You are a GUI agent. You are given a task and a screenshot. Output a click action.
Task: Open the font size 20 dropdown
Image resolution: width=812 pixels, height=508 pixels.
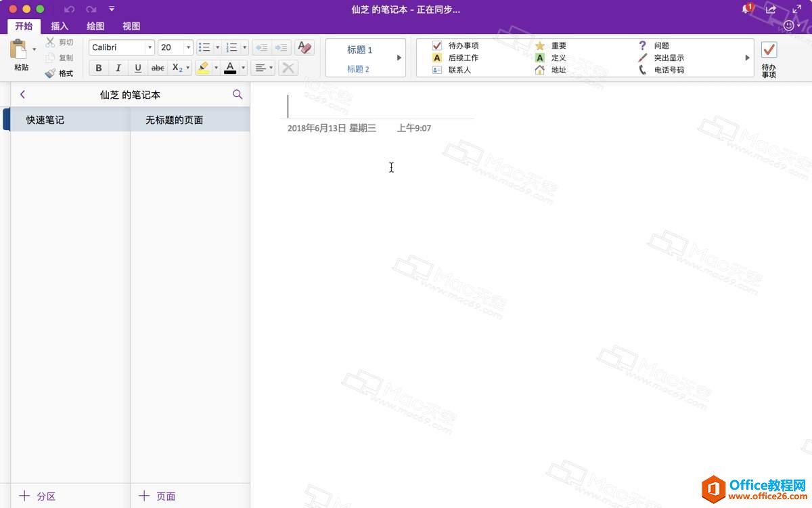coord(188,47)
